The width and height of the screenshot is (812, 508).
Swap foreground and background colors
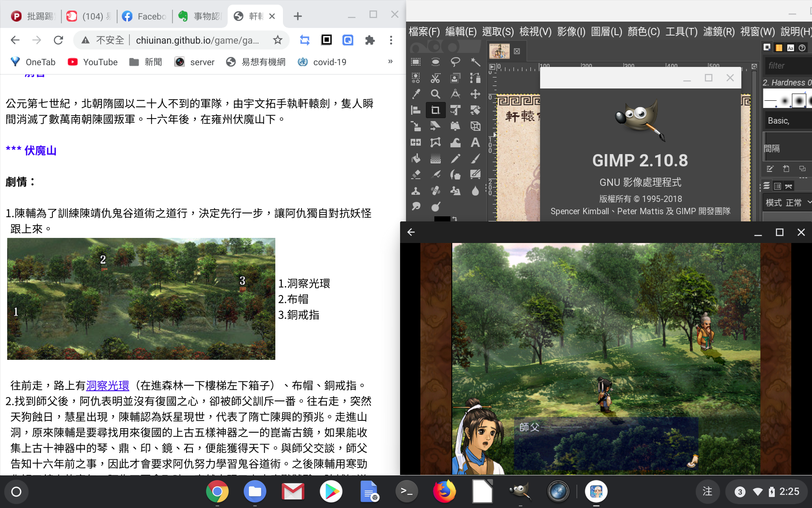point(455,218)
